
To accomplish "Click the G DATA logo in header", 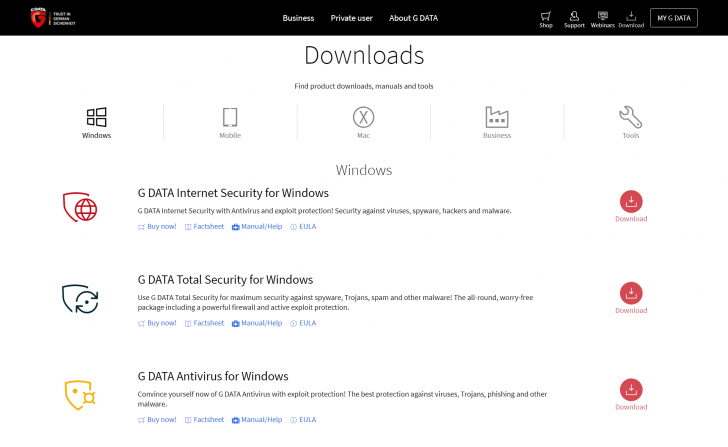I will [x=52, y=18].
